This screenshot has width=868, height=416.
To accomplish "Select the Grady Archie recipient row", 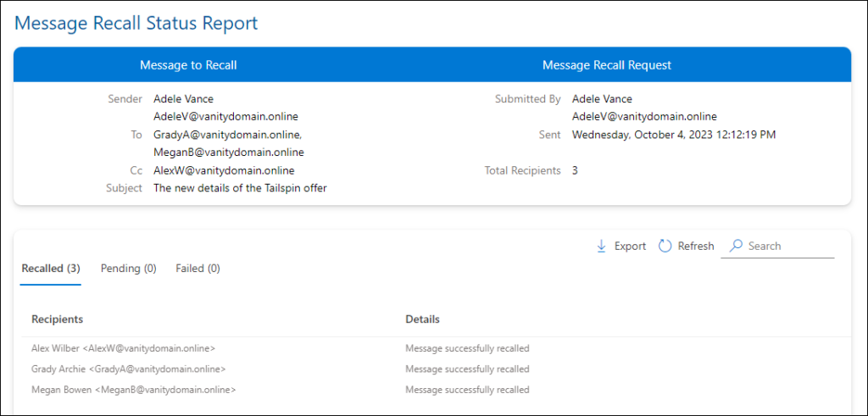I will pos(128,369).
